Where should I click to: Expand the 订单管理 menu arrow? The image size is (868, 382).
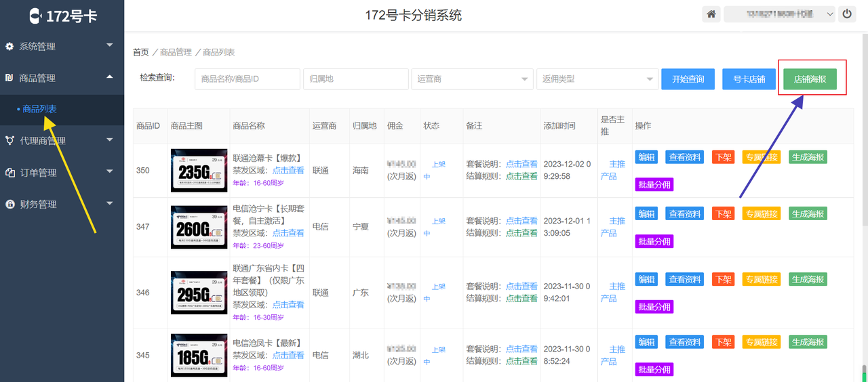coord(110,171)
